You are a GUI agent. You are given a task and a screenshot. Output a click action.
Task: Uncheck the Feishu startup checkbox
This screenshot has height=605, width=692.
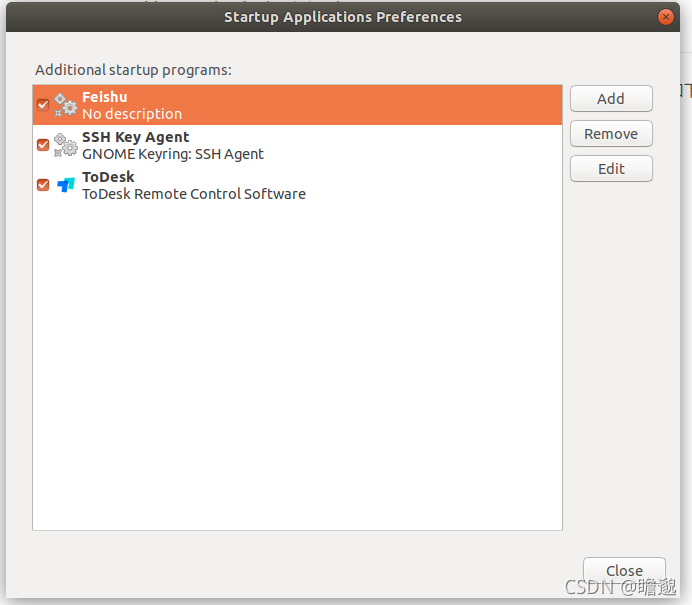(43, 105)
